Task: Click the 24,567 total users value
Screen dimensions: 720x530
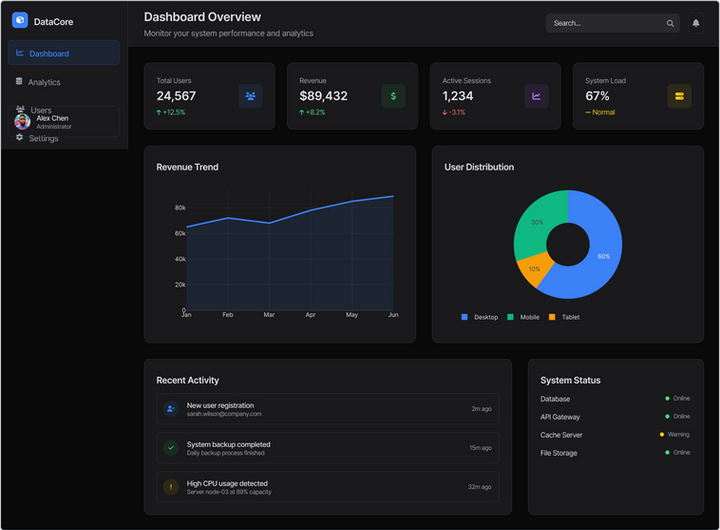Action: (x=176, y=96)
